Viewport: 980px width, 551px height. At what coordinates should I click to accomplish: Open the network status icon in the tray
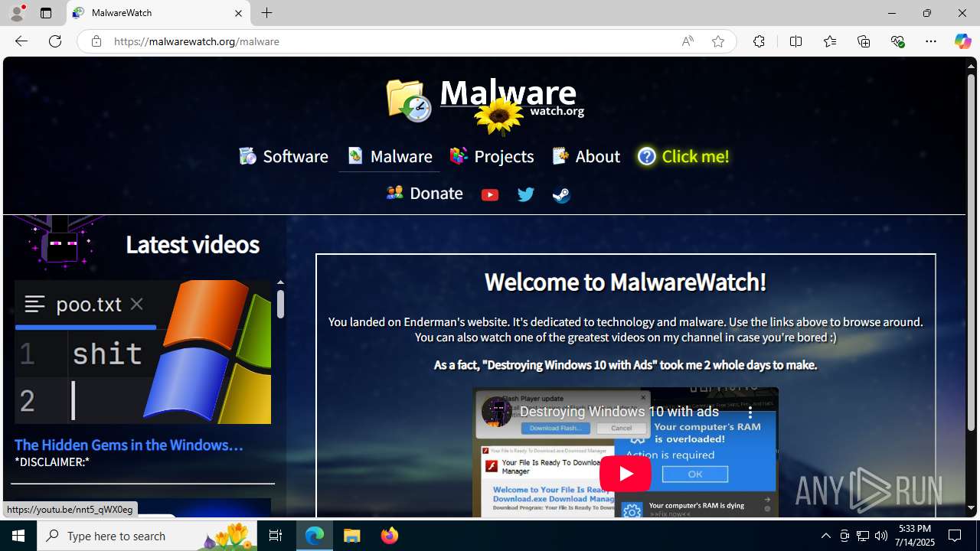click(862, 536)
